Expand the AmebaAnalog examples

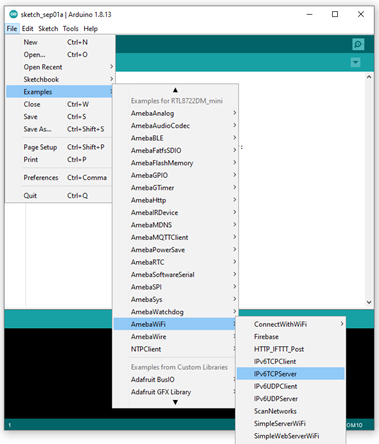[175, 113]
